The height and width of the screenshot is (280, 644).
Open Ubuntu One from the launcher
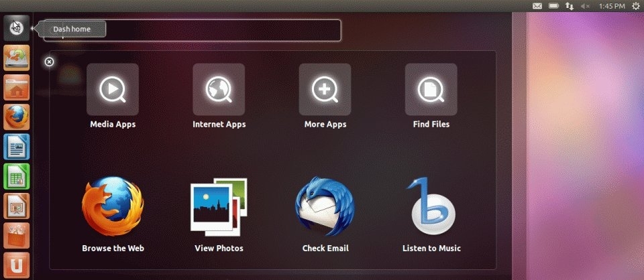[x=16, y=265]
